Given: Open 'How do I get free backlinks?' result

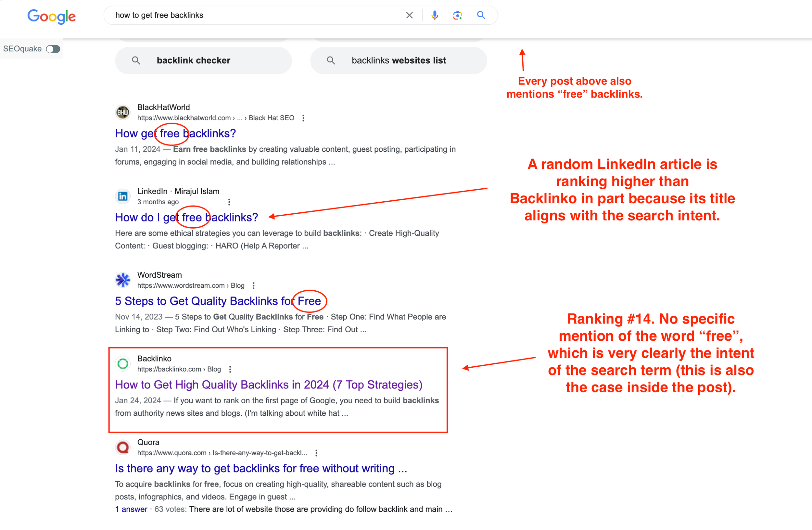Looking at the screenshot, I should [x=186, y=217].
